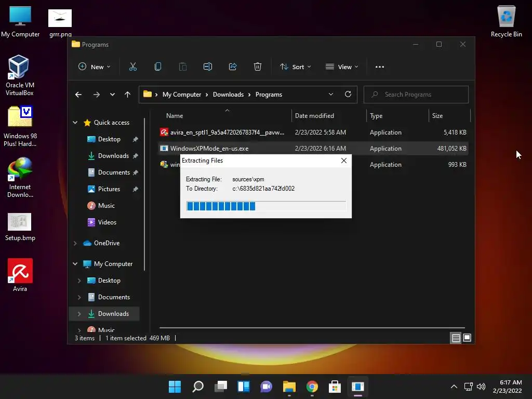Image resolution: width=532 pixels, height=399 pixels.
Task: Click the Share icon in toolbar
Action: click(233, 67)
